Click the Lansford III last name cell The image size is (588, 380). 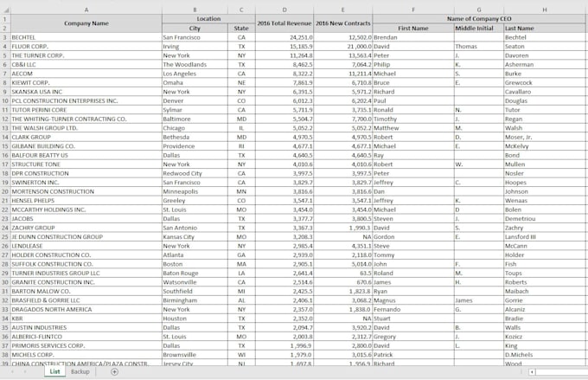(545, 237)
